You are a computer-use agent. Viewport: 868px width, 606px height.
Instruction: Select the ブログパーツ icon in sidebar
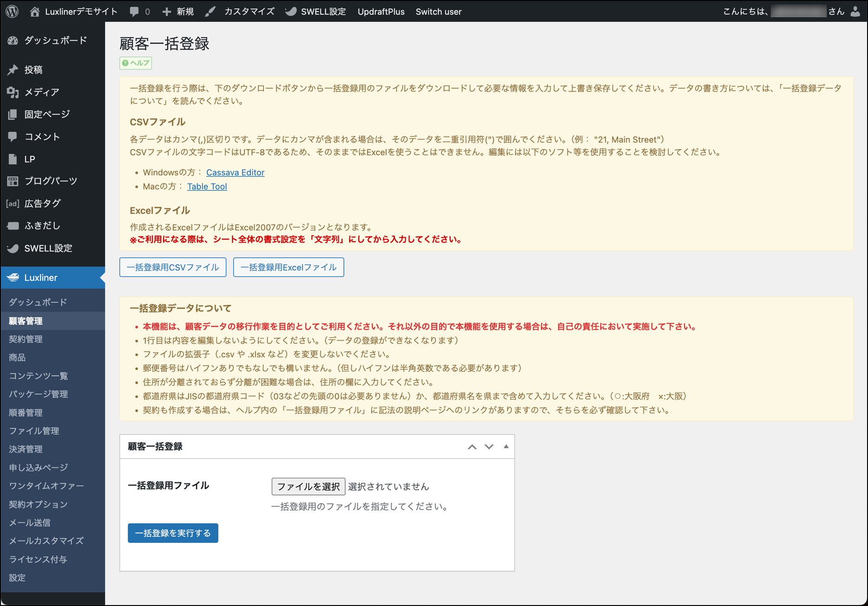point(13,181)
